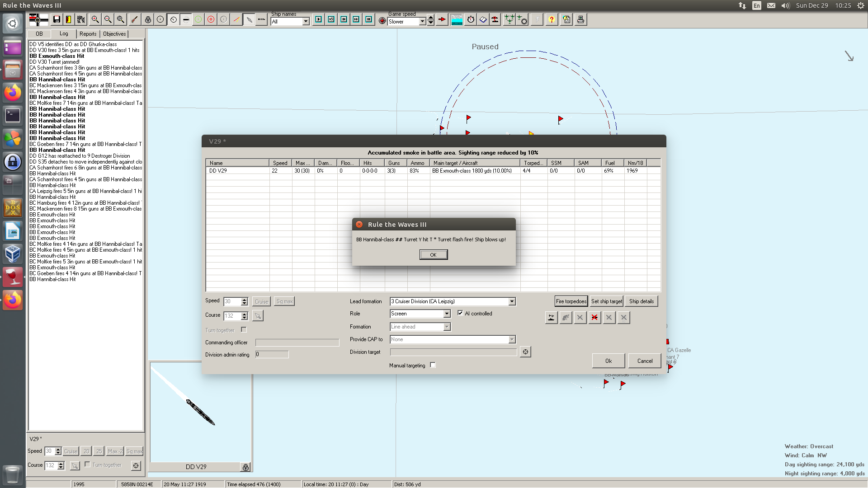868x488 pixels.
Task: Click the Division admin rating field
Action: (272, 354)
